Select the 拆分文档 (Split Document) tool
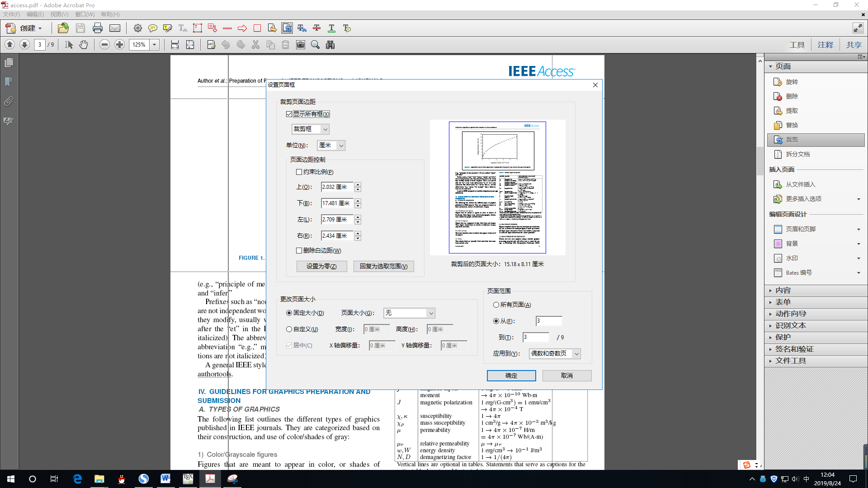Screen dimensions: 868x488 797,154
